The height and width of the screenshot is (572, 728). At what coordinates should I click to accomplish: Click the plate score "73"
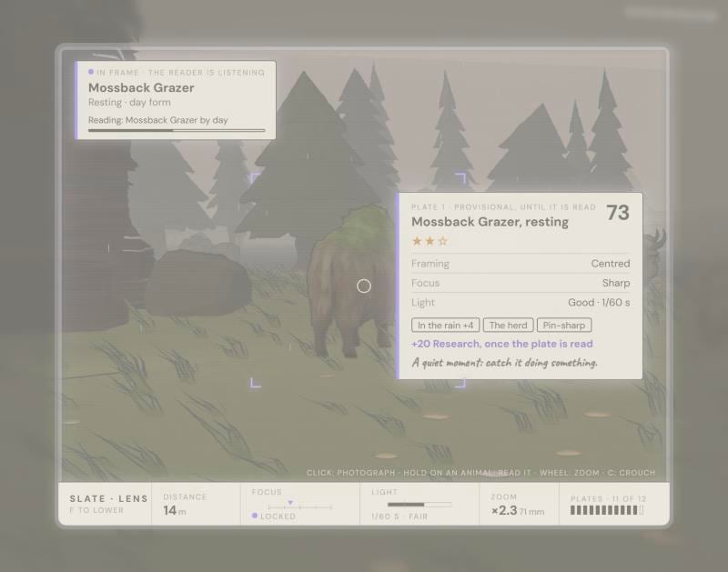(618, 213)
